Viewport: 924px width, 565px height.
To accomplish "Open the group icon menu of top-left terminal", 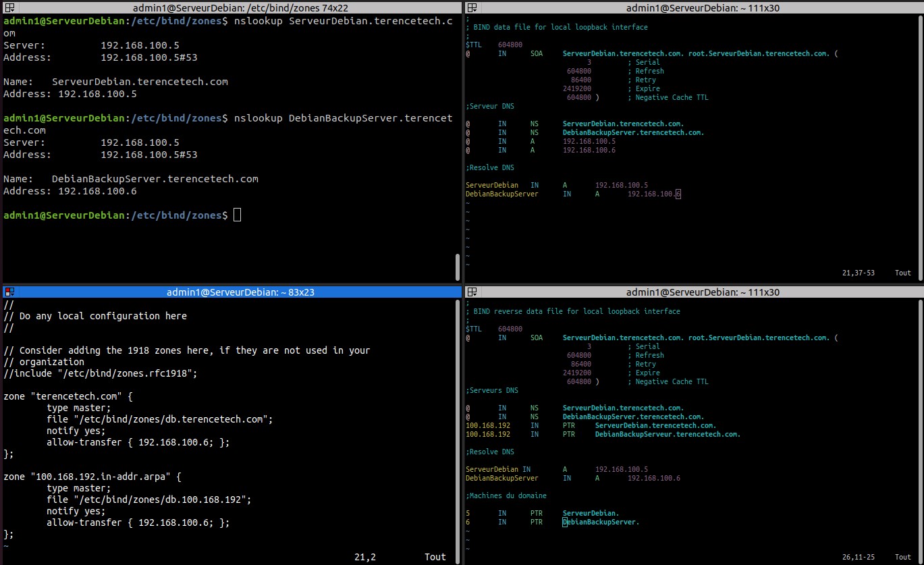I will point(9,7).
